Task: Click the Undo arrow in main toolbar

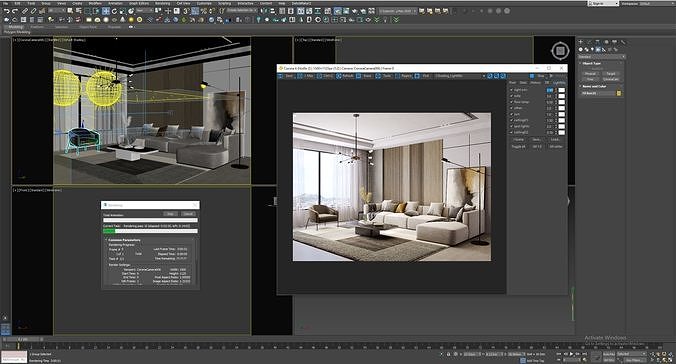Action: coord(7,11)
